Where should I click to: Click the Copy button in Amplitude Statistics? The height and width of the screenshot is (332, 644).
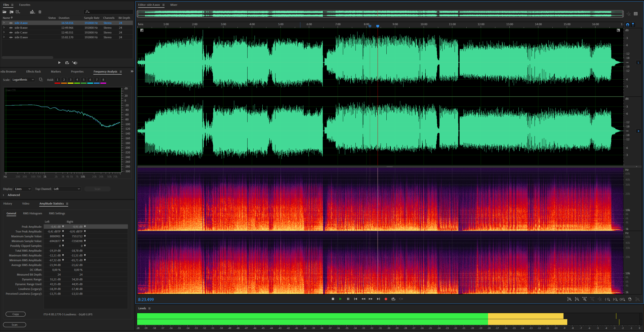[16, 314]
